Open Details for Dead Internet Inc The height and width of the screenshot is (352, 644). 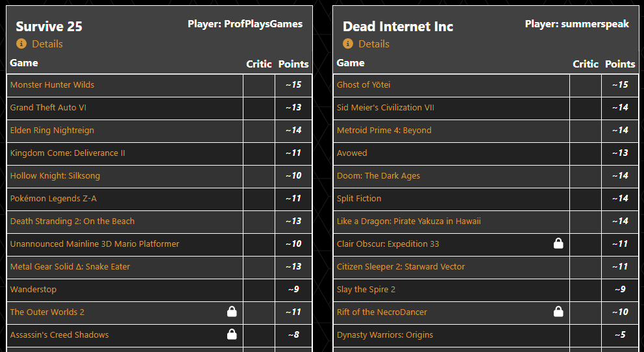(374, 44)
